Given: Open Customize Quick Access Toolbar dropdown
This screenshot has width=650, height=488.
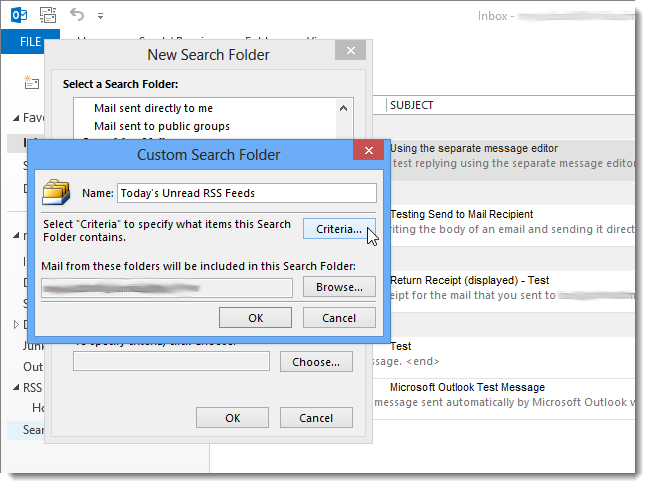Looking at the screenshot, I should click(100, 16).
